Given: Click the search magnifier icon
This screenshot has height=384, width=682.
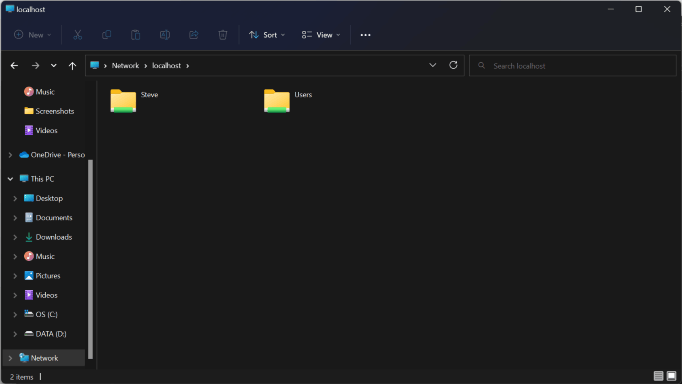Looking at the screenshot, I should 481,66.
